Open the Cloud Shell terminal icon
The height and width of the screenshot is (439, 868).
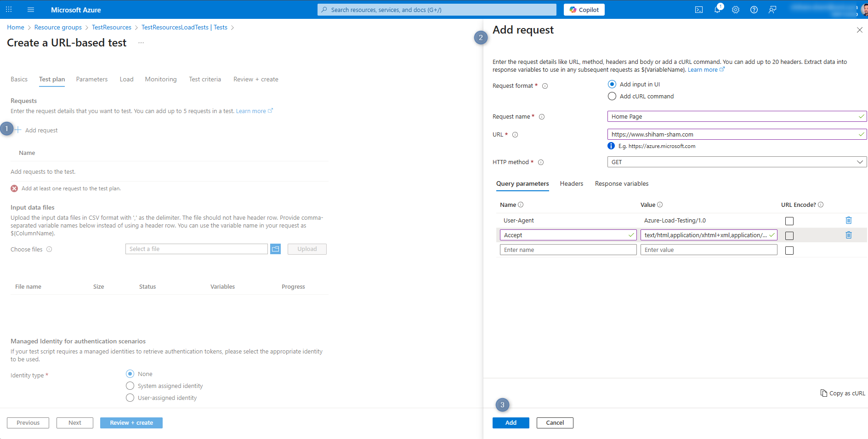(698, 10)
